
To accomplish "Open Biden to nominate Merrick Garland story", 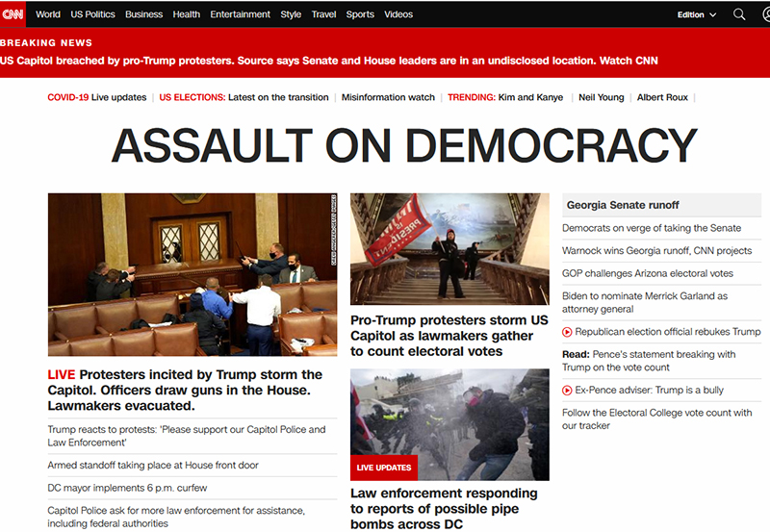I will click(644, 302).
